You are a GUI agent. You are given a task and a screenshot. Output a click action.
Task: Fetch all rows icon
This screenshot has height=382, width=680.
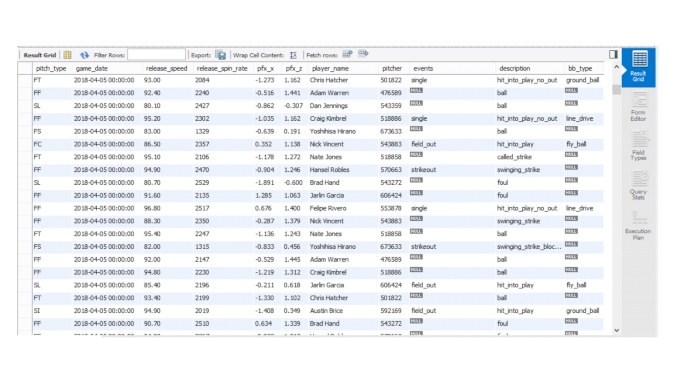(x=363, y=54)
